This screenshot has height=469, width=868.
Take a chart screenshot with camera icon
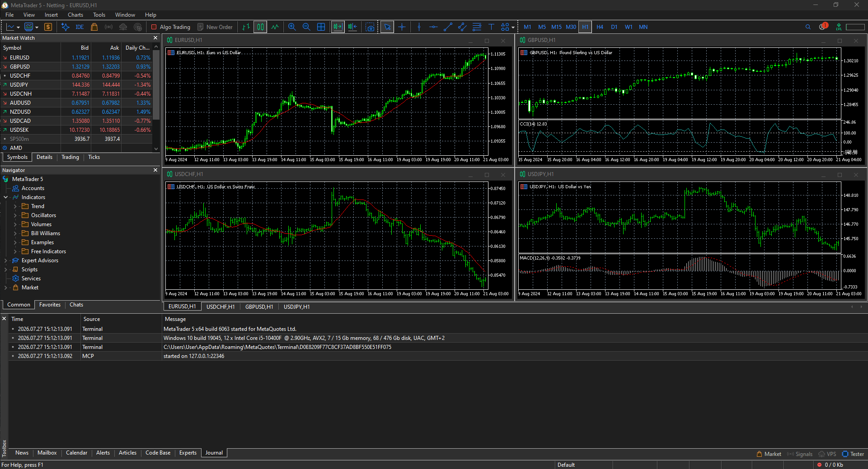[x=370, y=27]
